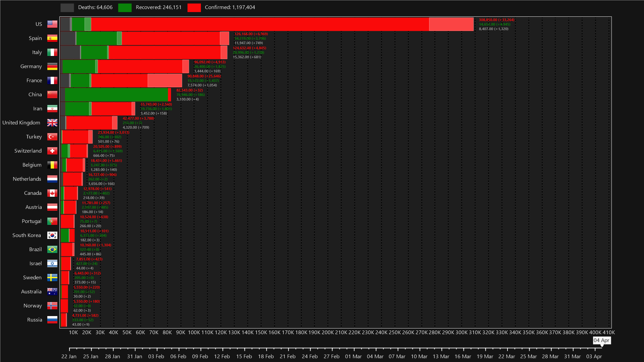644x362 pixels.
Task: Click the Recovered: 246,151 legend label
Action: [159, 7]
